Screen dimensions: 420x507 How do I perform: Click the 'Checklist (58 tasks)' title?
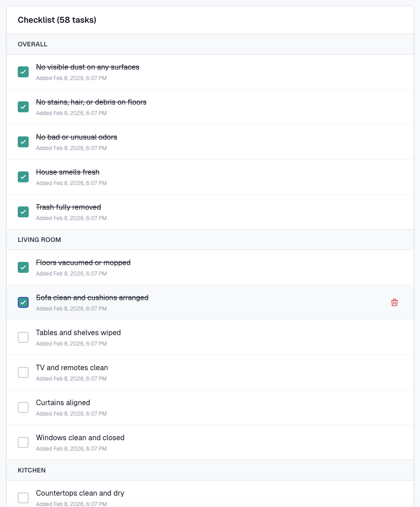coord(56,20)
